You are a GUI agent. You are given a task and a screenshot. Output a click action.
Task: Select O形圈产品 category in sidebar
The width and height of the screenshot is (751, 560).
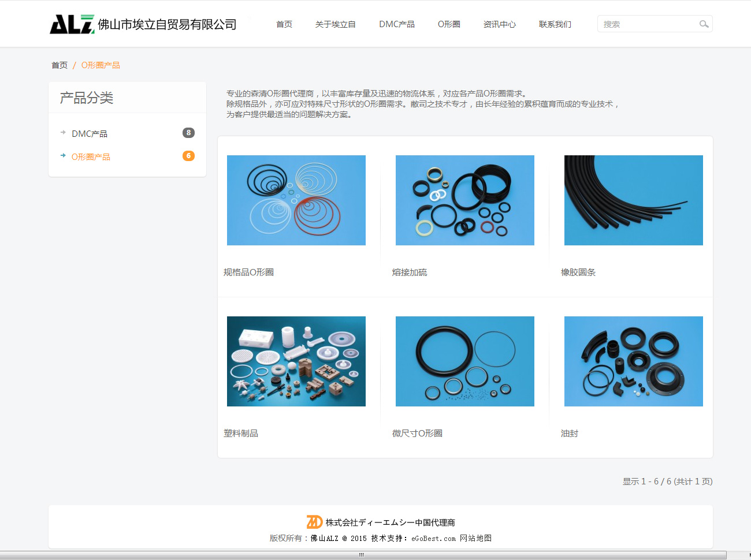tap(91, 156)
